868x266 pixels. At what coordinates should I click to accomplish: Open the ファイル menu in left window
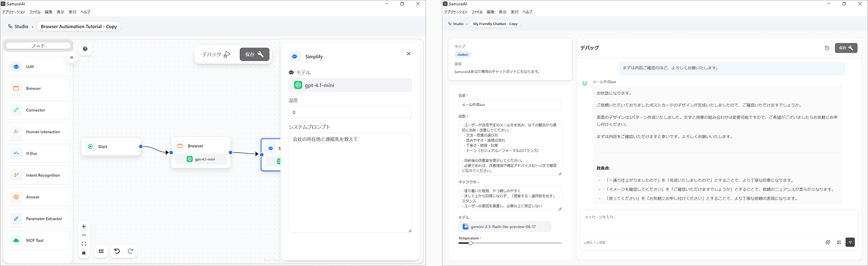(x=35, y=12)
